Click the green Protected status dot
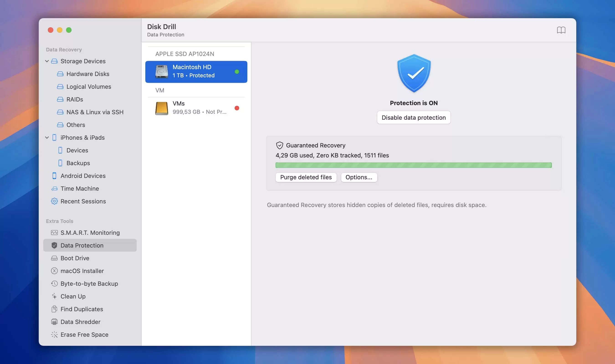Image resolution: width=615 pixels, height=364 pixels. (x=237, y=72)
